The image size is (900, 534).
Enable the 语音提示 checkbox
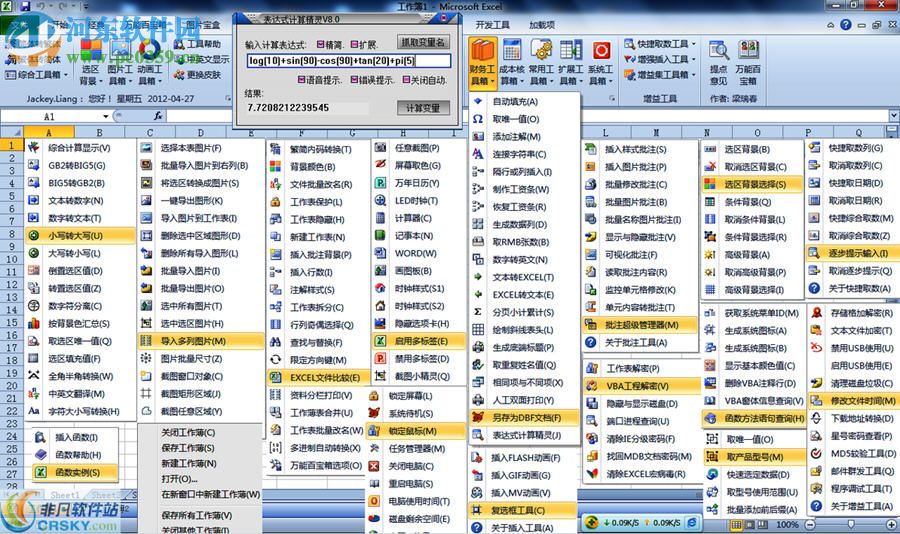301,80
